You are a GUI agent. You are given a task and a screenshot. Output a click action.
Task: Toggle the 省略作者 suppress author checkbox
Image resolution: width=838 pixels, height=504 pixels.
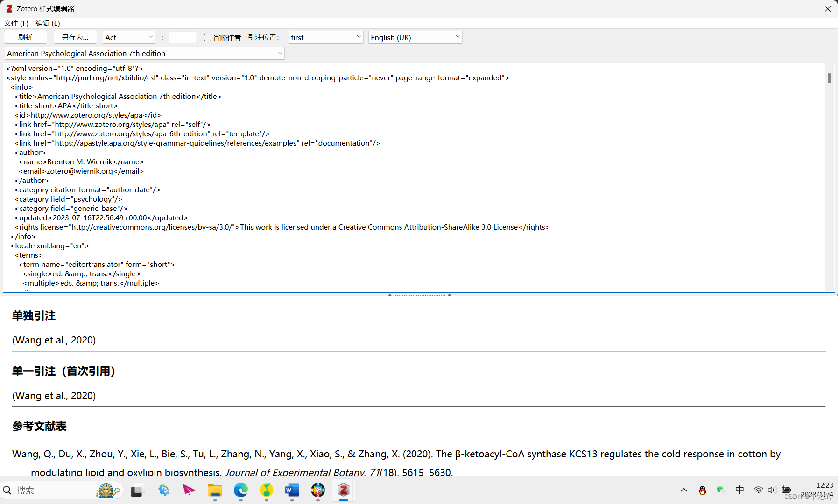pyautogui.click(x=208, y=37)
